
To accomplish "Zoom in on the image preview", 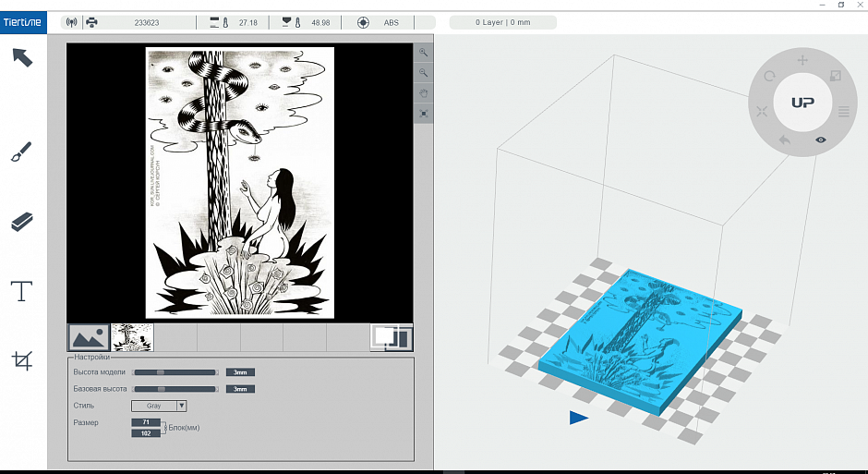I will (x=424, y=52).
